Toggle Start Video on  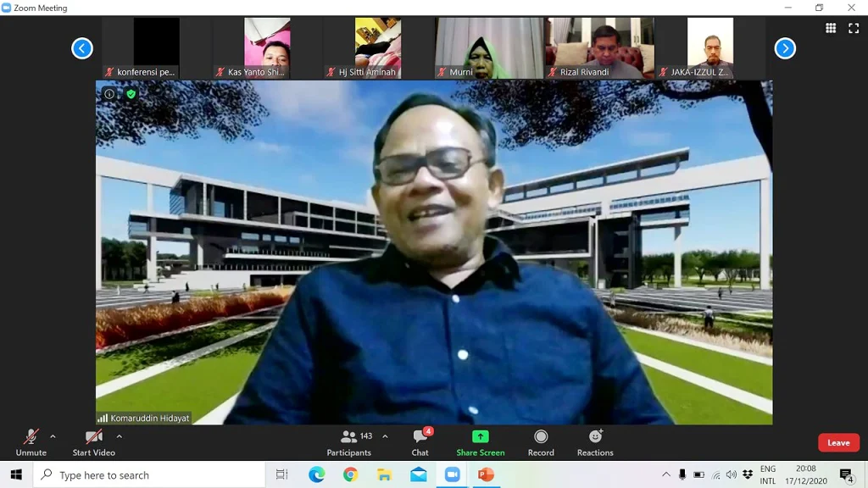point(93,441)
